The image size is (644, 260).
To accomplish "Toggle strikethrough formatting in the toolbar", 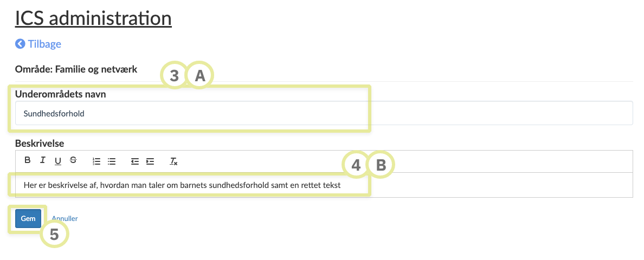I will 73,160.
